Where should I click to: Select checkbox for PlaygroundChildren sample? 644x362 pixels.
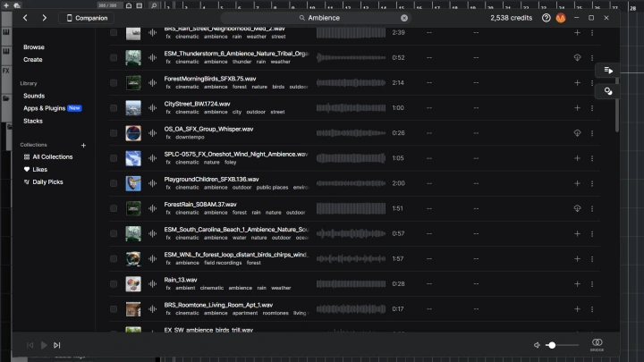pyautogui.click(x=114, y=183)
